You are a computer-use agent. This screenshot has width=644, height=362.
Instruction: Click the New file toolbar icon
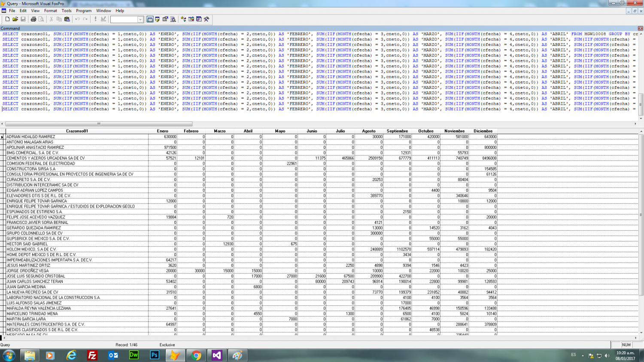tap(7, 19)
